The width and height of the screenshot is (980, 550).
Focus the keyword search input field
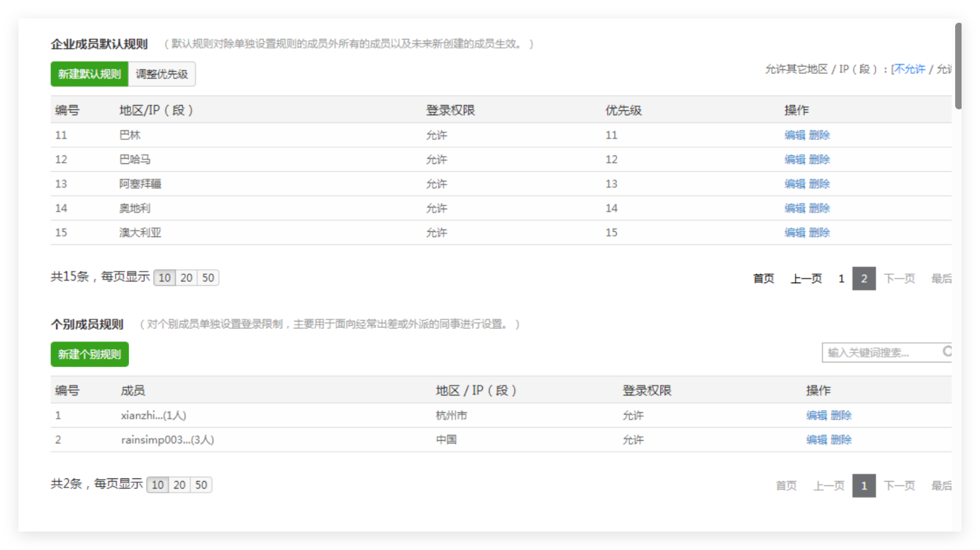(x=886, y=352)
